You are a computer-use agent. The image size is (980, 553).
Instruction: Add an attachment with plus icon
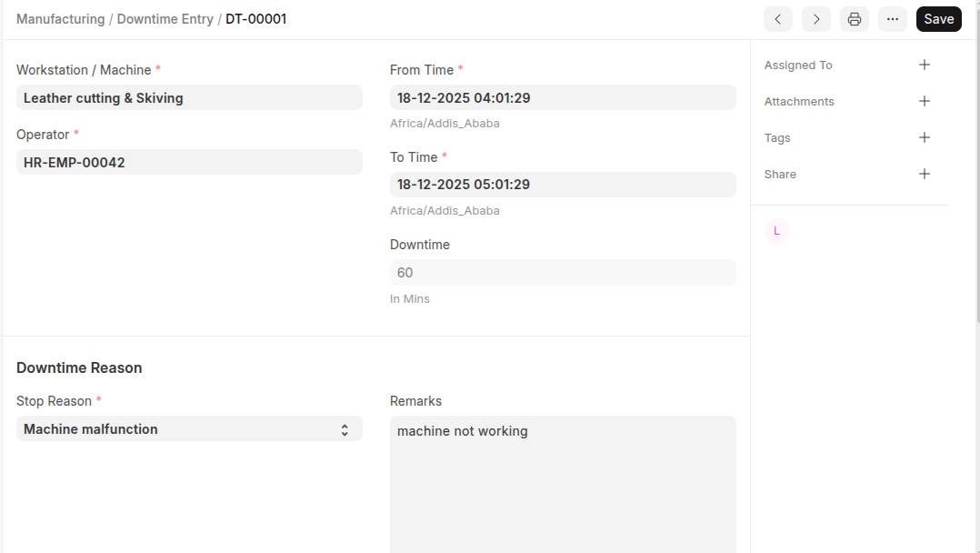(x=925, y=101)
